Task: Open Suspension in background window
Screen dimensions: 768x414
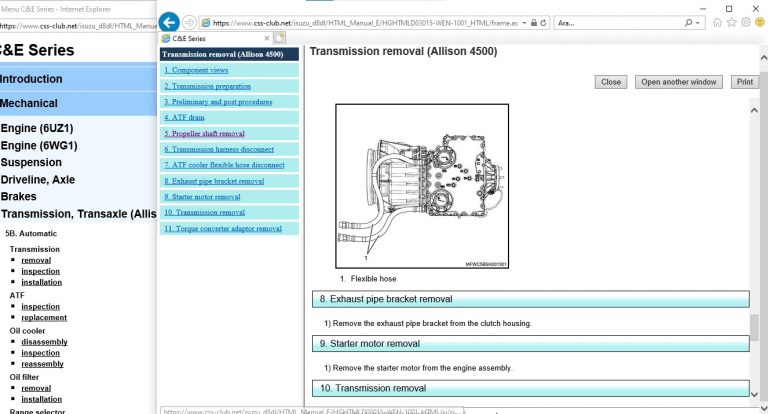Action: (31, 162)
